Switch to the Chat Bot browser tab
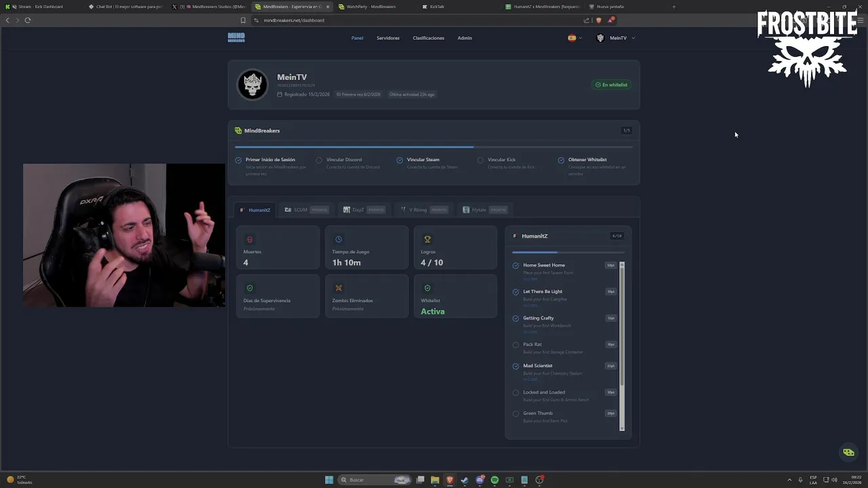The height and width of the screenshot is (488, 868). [x=126, y=7]
